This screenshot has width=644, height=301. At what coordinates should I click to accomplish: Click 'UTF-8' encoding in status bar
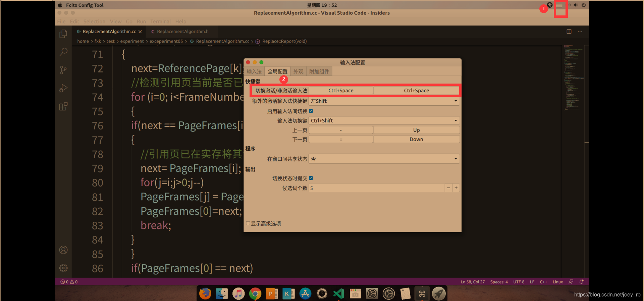[519, 282]
